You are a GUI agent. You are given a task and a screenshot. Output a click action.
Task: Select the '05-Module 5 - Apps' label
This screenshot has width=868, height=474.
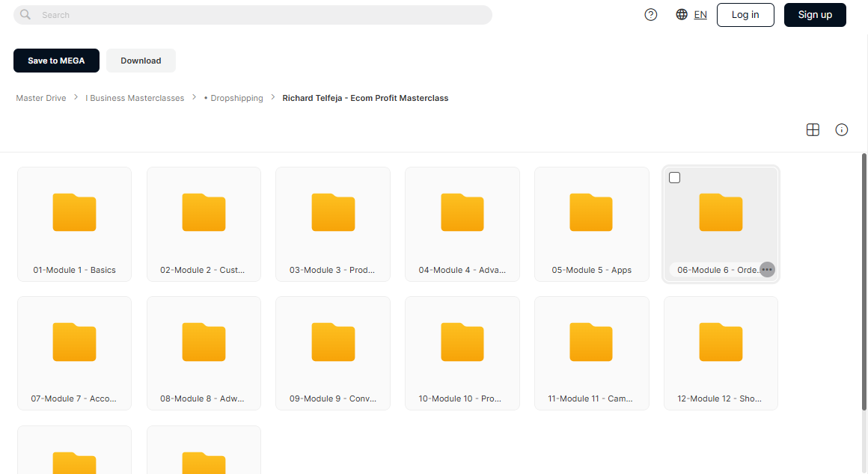(x=592, y=270)
